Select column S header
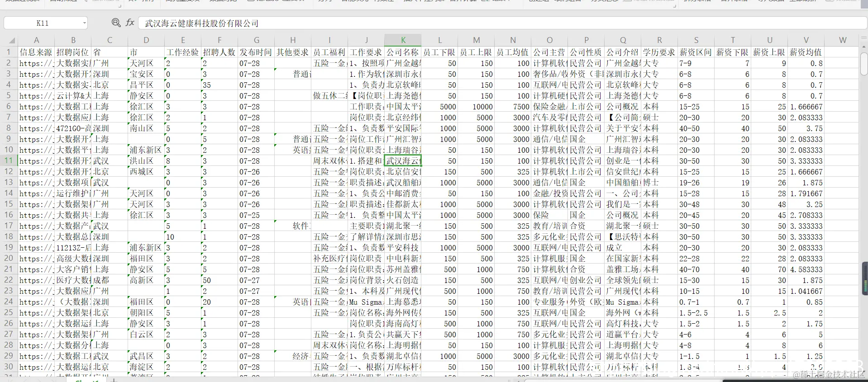 click(x=696, y=40)
